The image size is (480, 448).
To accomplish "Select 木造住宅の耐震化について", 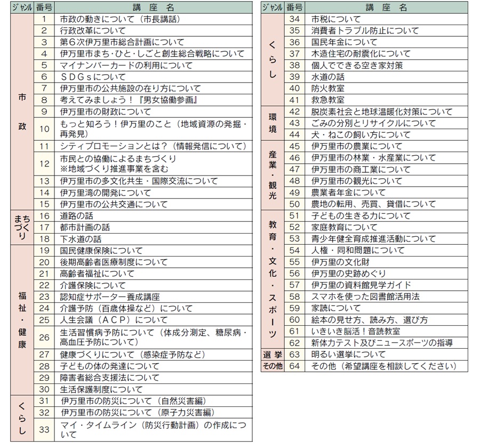I will pos(361,54).
